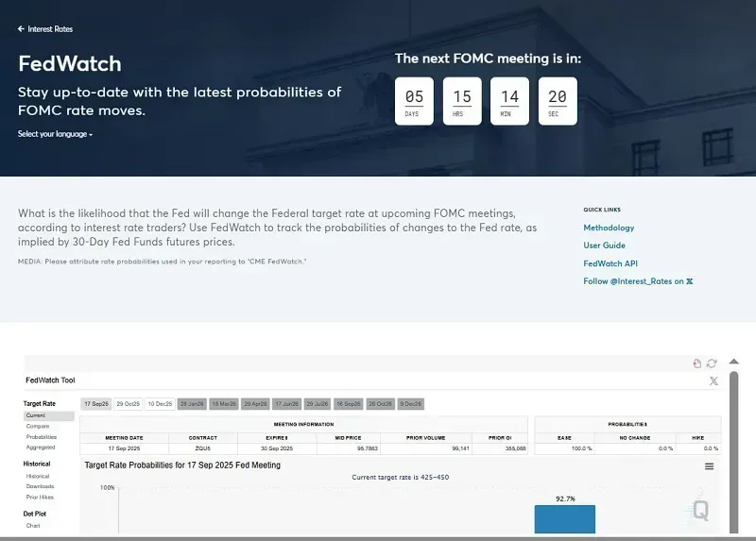
Task: Click the back arrow to Interest Rates
Action: [22, 29]
